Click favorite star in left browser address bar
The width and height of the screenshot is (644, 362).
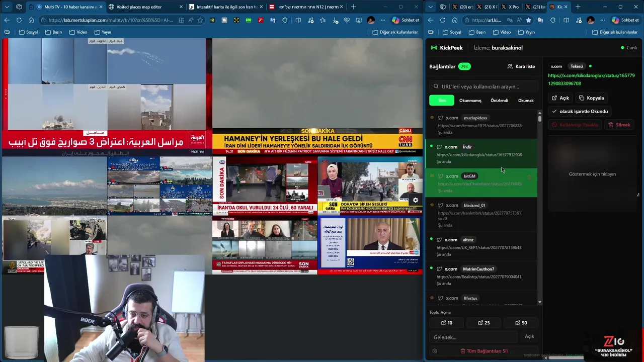coord(200,20)
